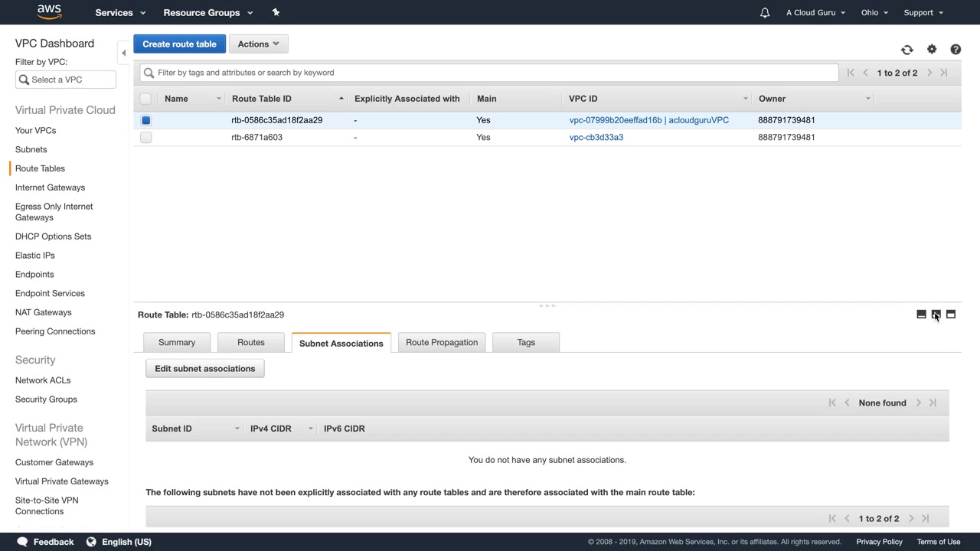Open the Actions dropdown
This screenshot has height=551, width=980.
[258, 44]
